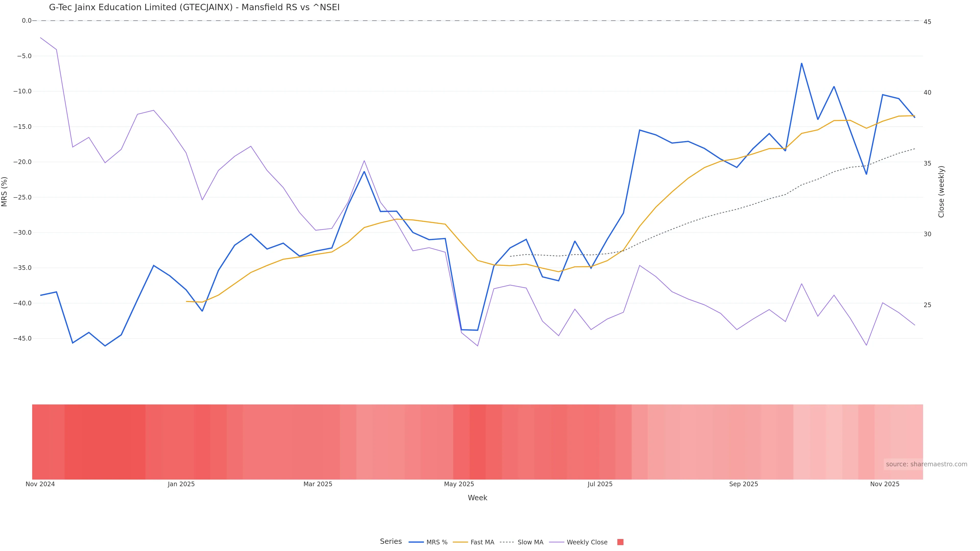This screenshot has height=551, width=980.
Task: Click the 'Jan 2025' x-axis tick label
Action: tap(181, 484)
